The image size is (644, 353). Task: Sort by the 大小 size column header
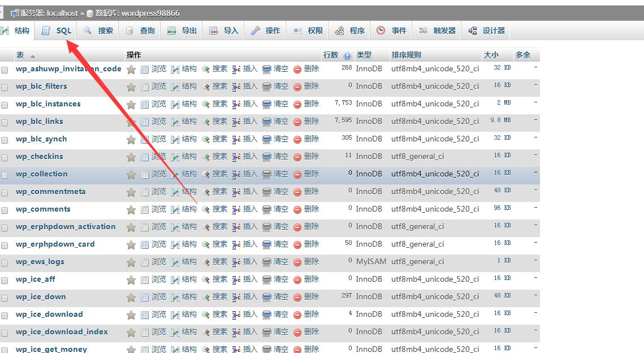point(491,55)
